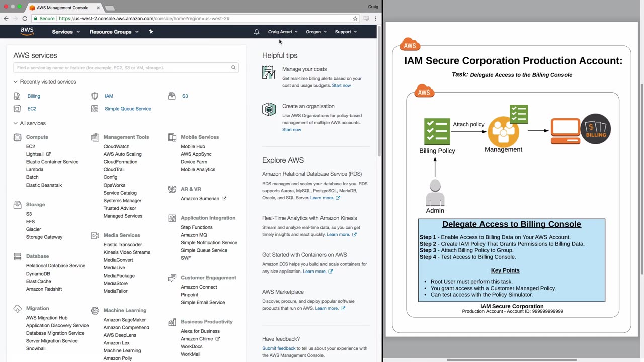644x362 pixels.
Task: Click the Migration category icon
Action: click(x=17, y=308)
